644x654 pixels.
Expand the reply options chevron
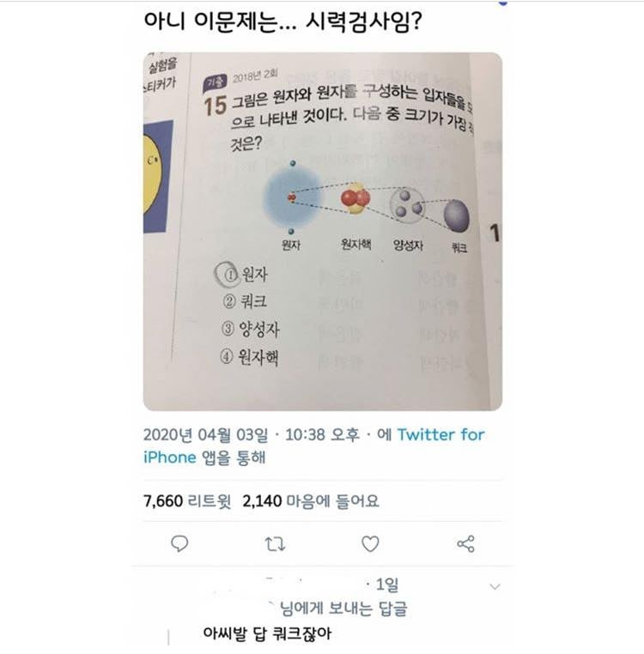pyautogui.click(x=495, y=586)
